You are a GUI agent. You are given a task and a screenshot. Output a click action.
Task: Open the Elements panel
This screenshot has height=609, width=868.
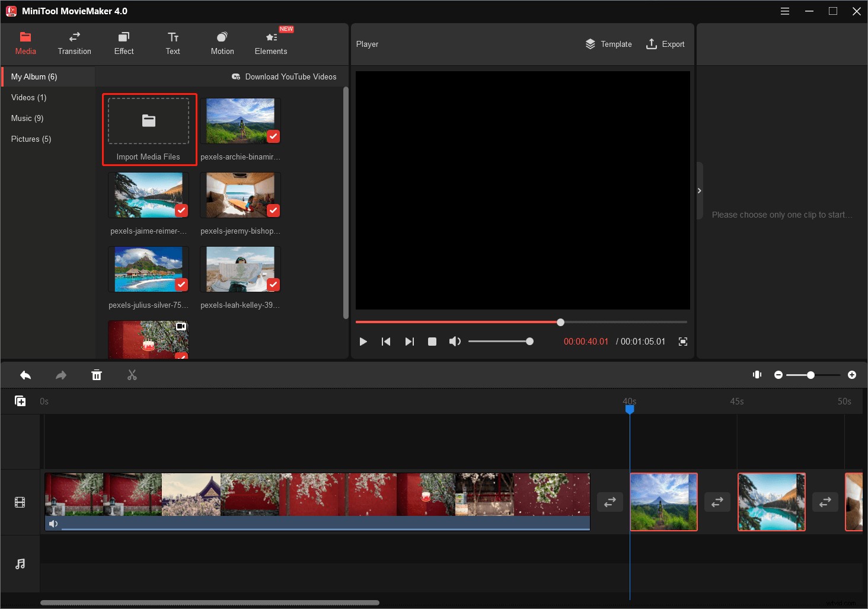[270, 43]
